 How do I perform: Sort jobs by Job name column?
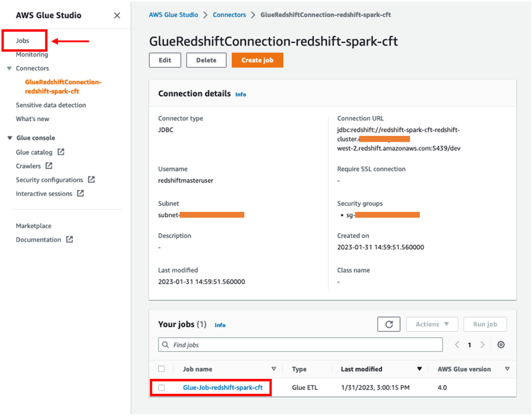[x=274, y=369]
